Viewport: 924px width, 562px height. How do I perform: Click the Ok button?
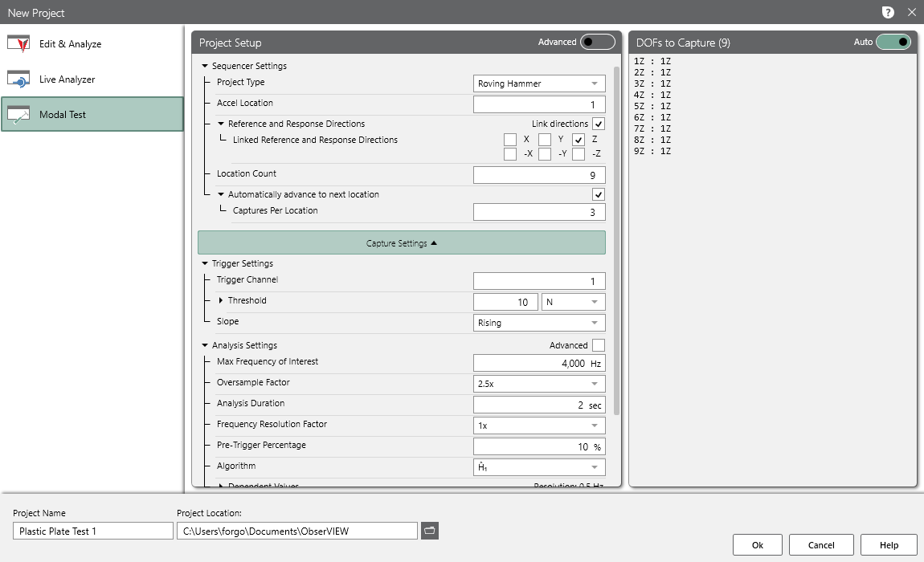coord(757,545)
